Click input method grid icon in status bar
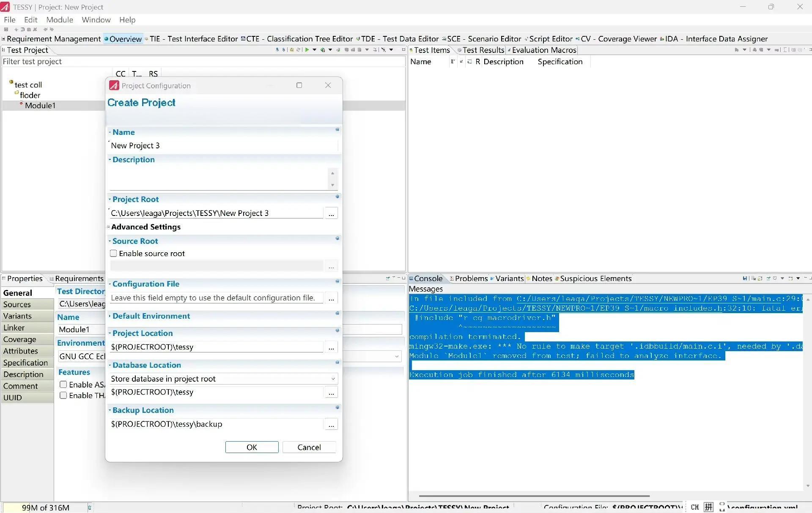 click(x=709, y=507)
